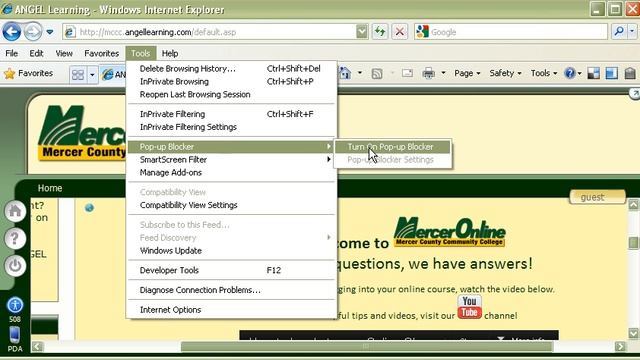Viewport: 640px width, 360px height.
Task: Click the horizontal scrollbar thumb
Action: tap(367, 347)
